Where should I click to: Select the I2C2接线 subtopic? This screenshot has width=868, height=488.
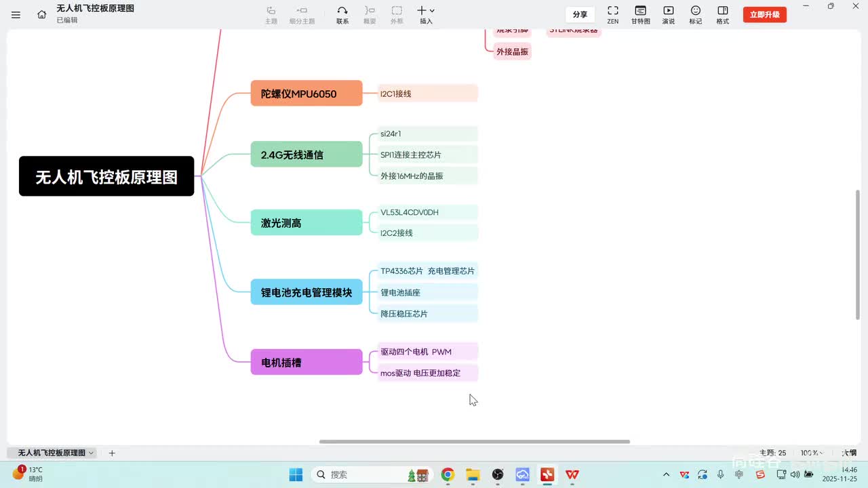click(428, 232)
